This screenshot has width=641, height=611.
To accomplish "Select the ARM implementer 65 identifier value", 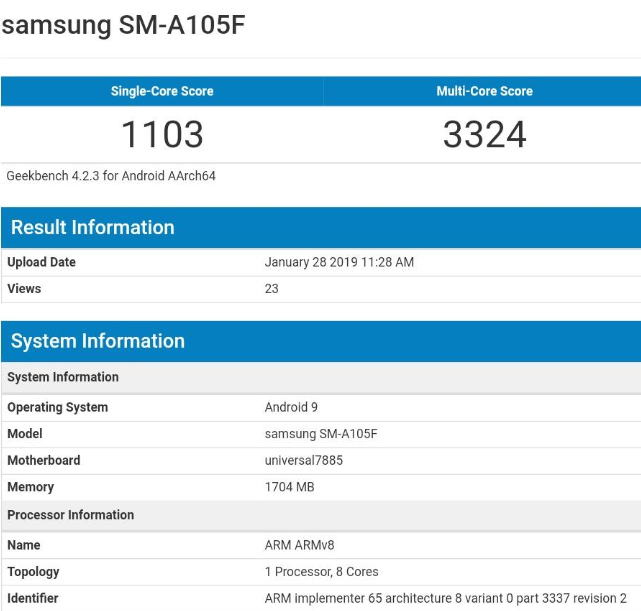I will click(x=446, y=598).
